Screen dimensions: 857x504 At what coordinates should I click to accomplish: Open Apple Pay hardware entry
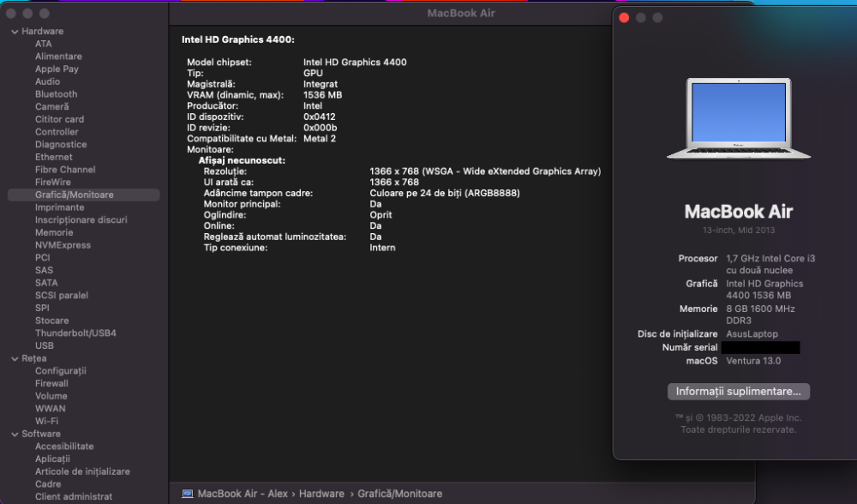pos(57,69)
